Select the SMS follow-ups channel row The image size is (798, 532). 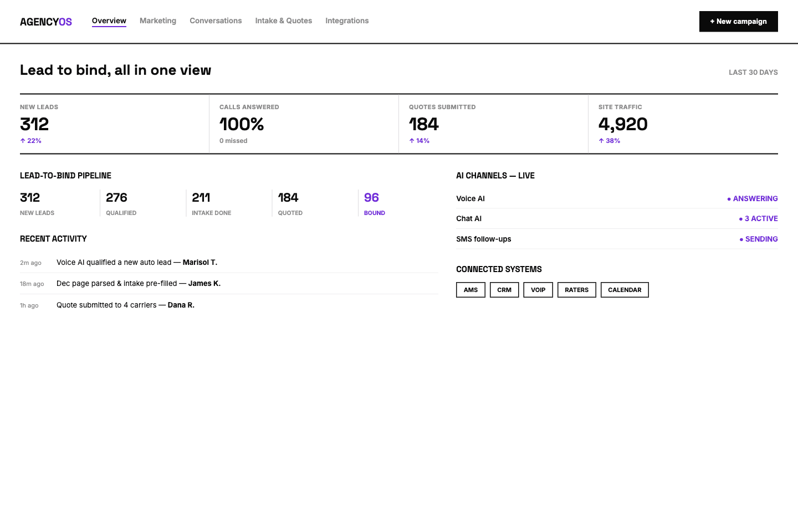point(617,239)
